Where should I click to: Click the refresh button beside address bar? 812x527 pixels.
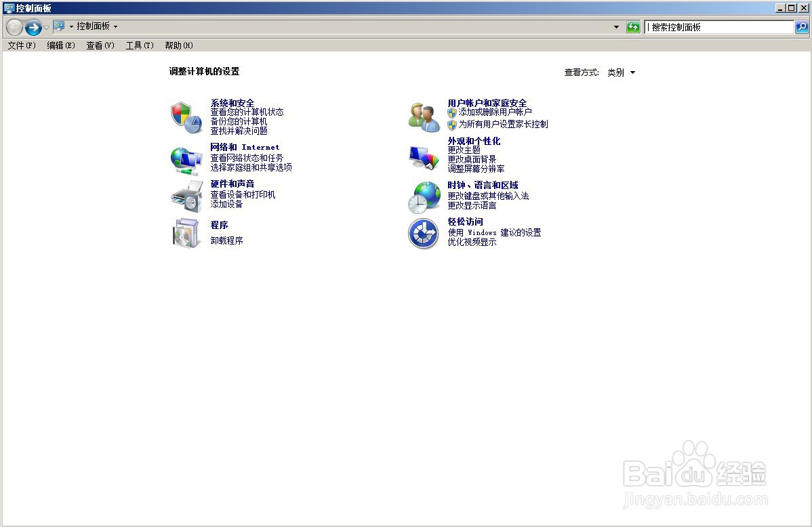(633, 27)
